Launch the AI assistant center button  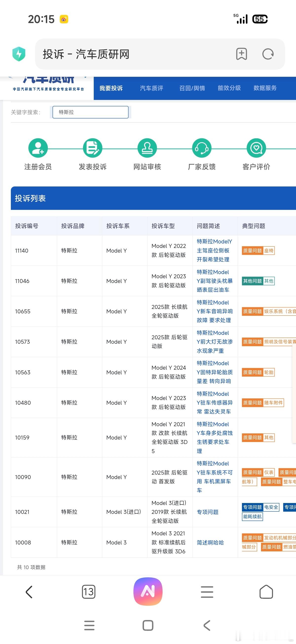point(148,591)
